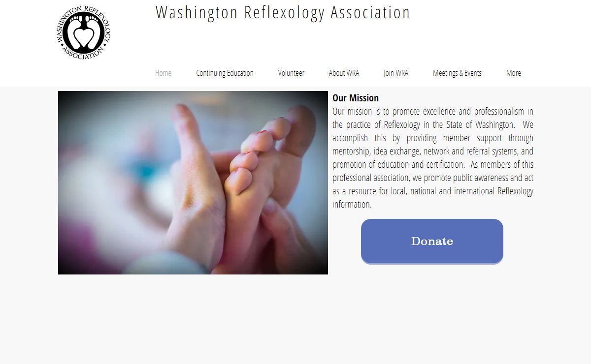The image size is (591, 364).
Task: Open the About WRA menu item
Action: coord(344,73)
